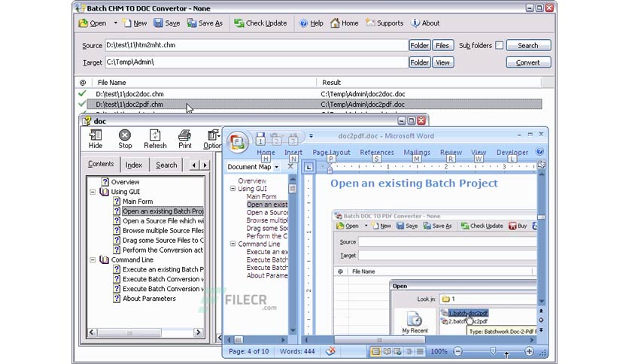The height and width of the screenshot is (364, 629).
Task: Collapse Using GUI node in help Contents tree
Action: point(93,192)
